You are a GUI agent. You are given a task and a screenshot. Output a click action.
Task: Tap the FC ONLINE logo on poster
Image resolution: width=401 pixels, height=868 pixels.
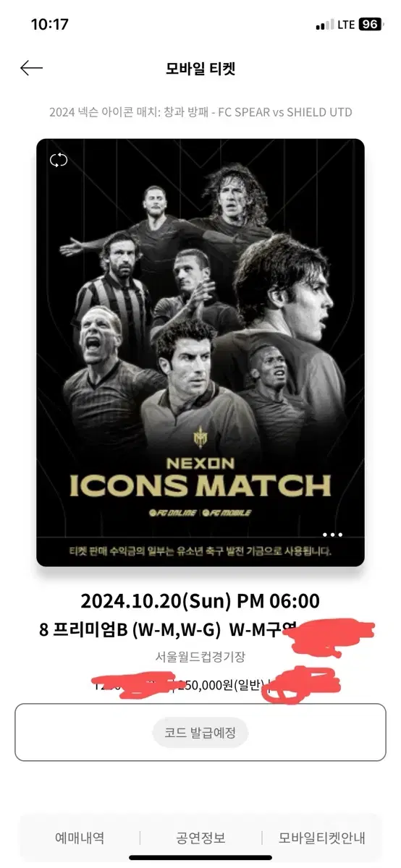172,512
